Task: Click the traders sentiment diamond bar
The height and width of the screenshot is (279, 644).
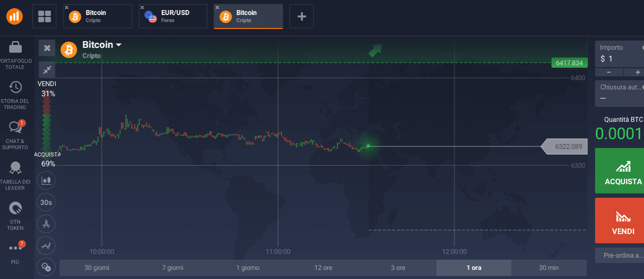Action: pyautogui.click(x=46, y=125)
